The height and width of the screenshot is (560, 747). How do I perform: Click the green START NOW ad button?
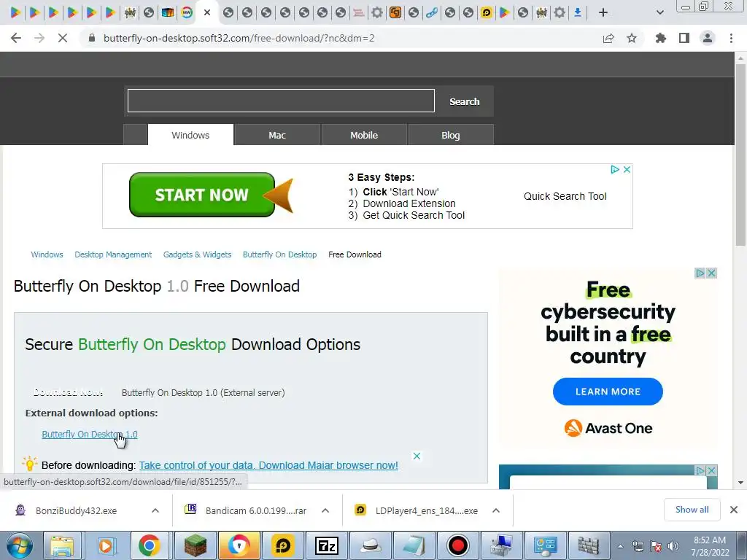click(202, 194)
